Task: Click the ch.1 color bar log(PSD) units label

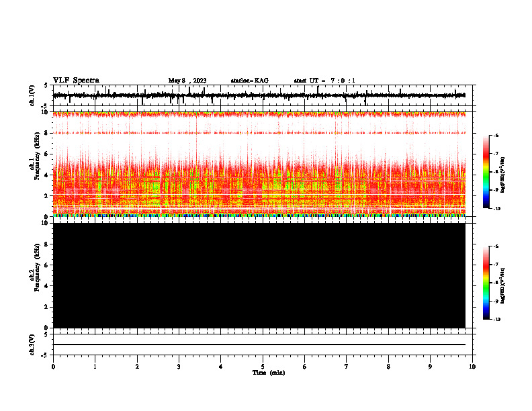Action: pos(503,175)
